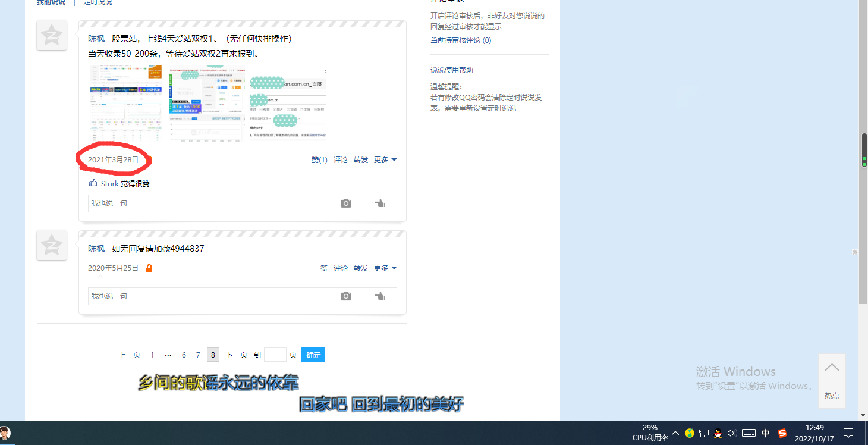Viewport: 868px width, 445px height.
Task: Toggle the 中 input language indicator
Action: [766, 433]
